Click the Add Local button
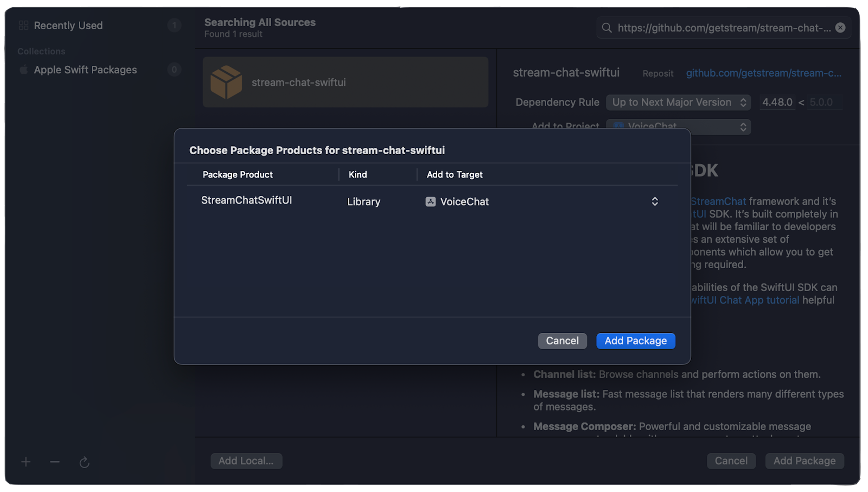 coord(246,461)
